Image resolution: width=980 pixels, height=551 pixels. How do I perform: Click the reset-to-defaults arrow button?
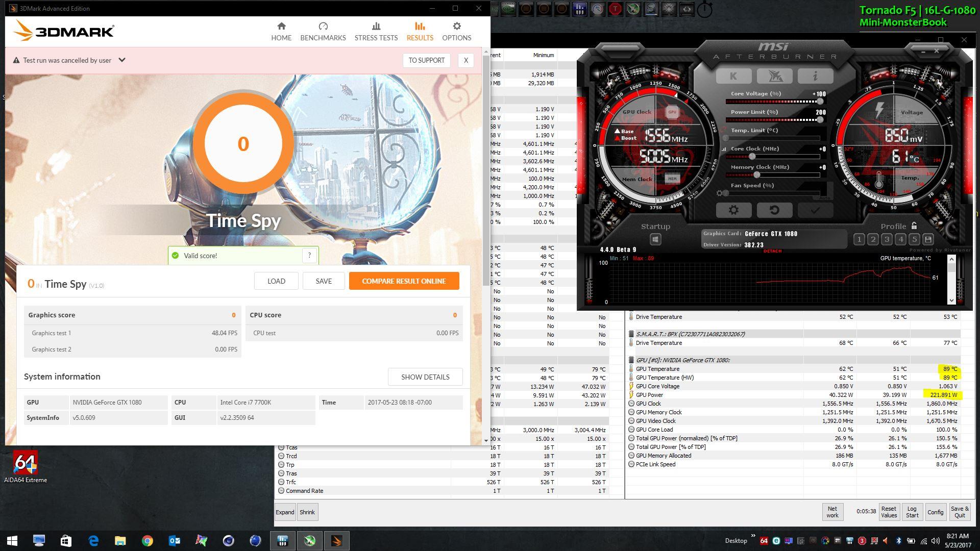[x=774, y=210]
